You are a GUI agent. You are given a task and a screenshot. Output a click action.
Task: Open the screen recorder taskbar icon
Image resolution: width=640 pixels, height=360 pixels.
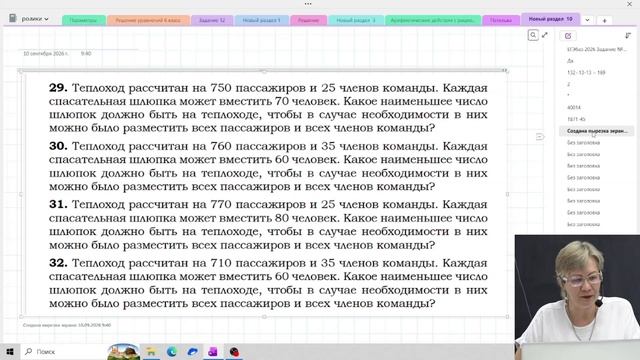[234, 351]
